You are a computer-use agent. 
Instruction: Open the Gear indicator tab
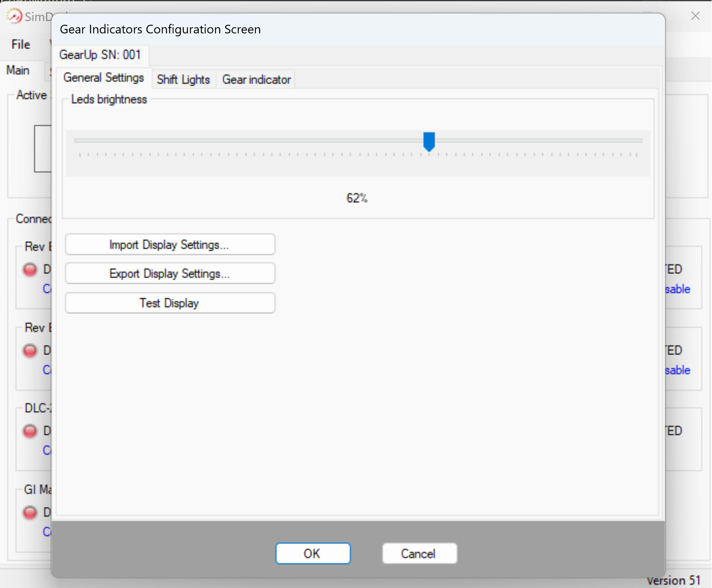point(256,79)
